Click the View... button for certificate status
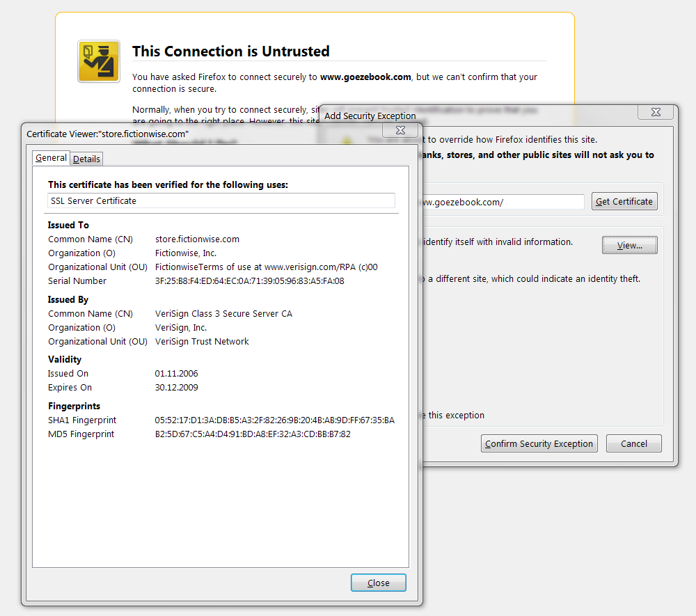The height and width of the screenshot is (616, 696). [x=629, y=245]
